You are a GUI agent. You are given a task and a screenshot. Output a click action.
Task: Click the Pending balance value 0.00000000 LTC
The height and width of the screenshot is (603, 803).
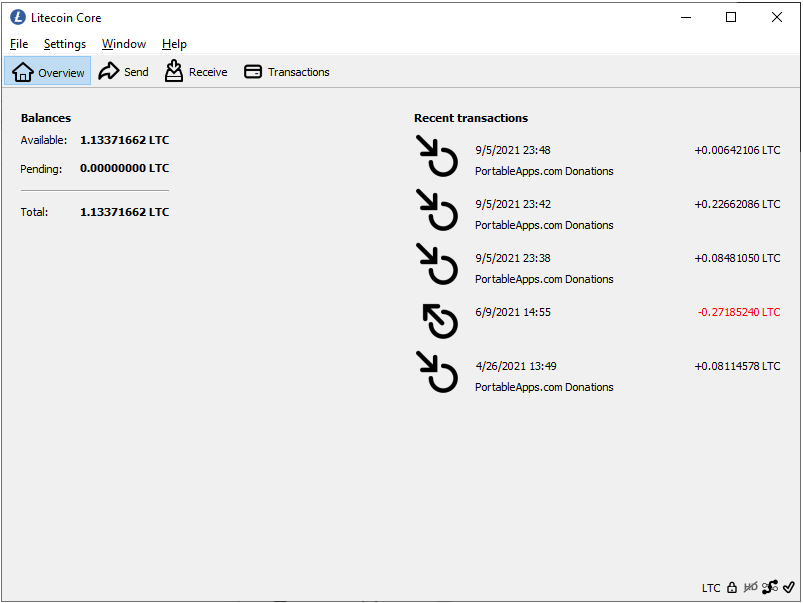coord(124,168)
